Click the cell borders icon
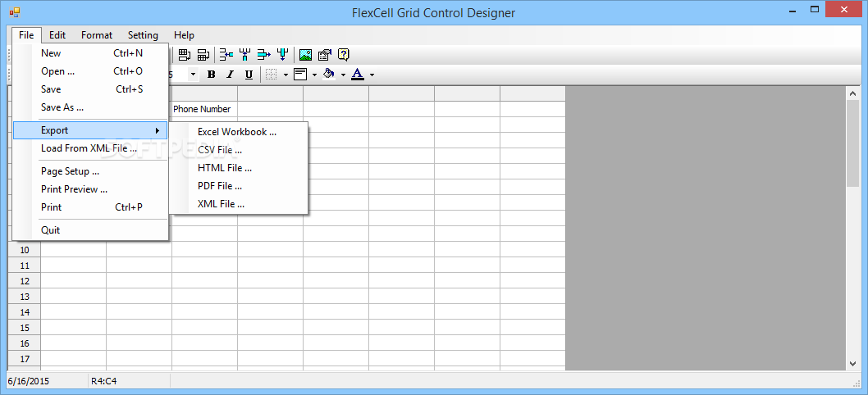 click(272, 74)
